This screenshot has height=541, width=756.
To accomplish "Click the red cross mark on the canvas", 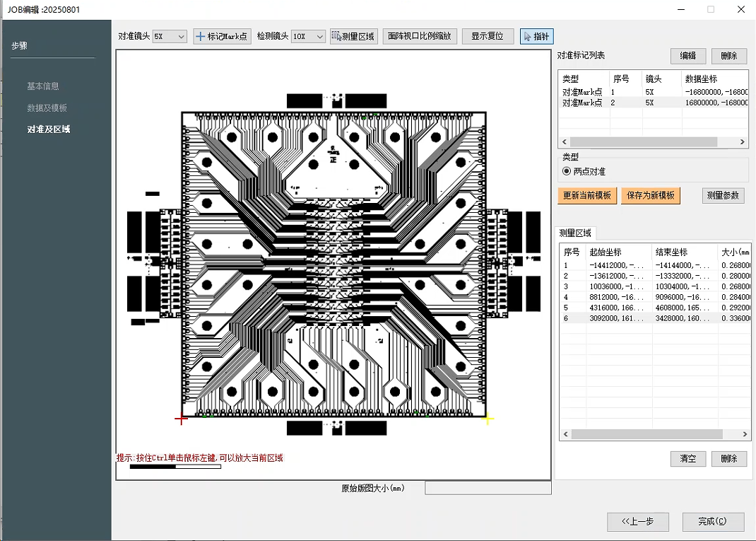I will click(x=181, y=419).
